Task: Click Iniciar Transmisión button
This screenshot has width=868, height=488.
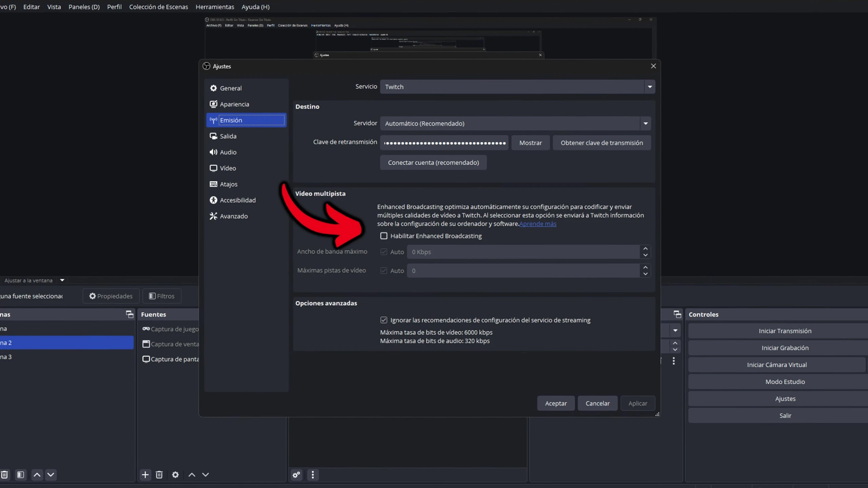Action: click(778, 331)
